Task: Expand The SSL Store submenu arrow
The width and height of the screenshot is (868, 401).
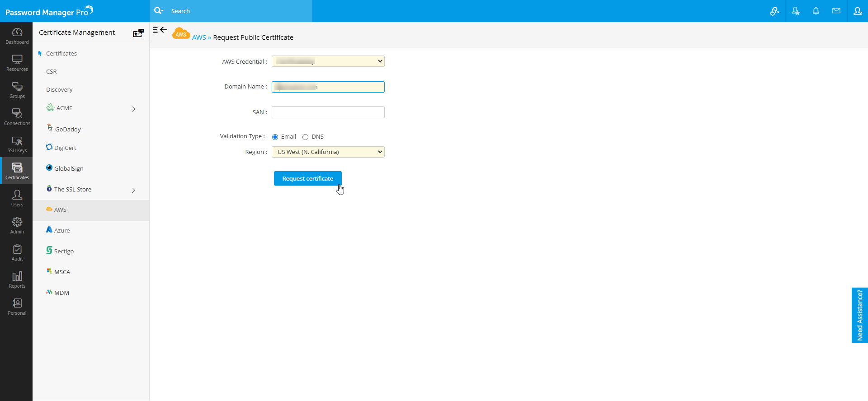Action: point(134,190)
